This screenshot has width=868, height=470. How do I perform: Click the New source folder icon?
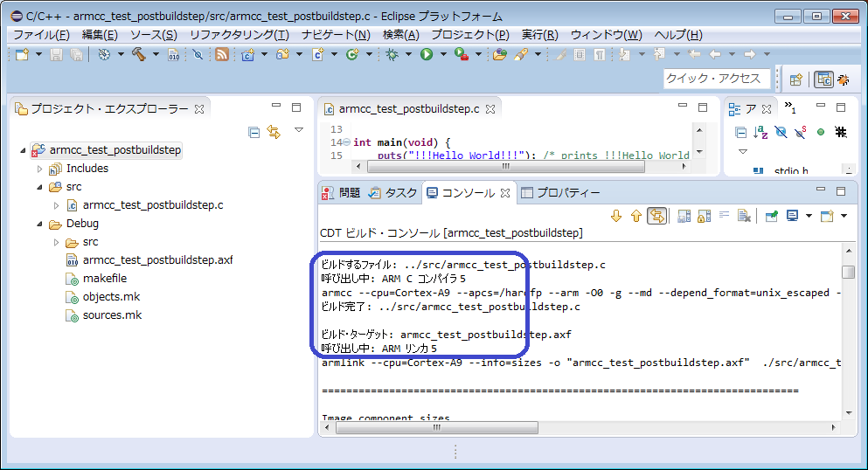click(x=283, y=54)
